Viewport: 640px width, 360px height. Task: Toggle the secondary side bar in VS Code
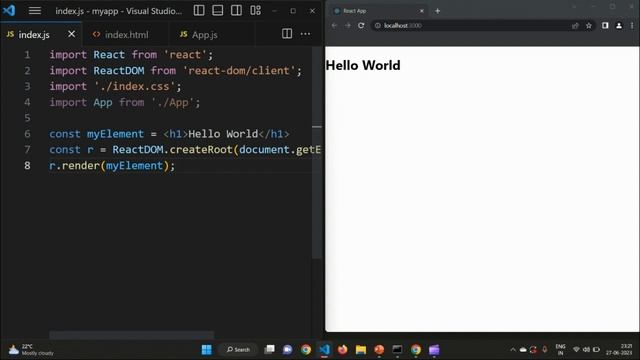coord(236,11)
